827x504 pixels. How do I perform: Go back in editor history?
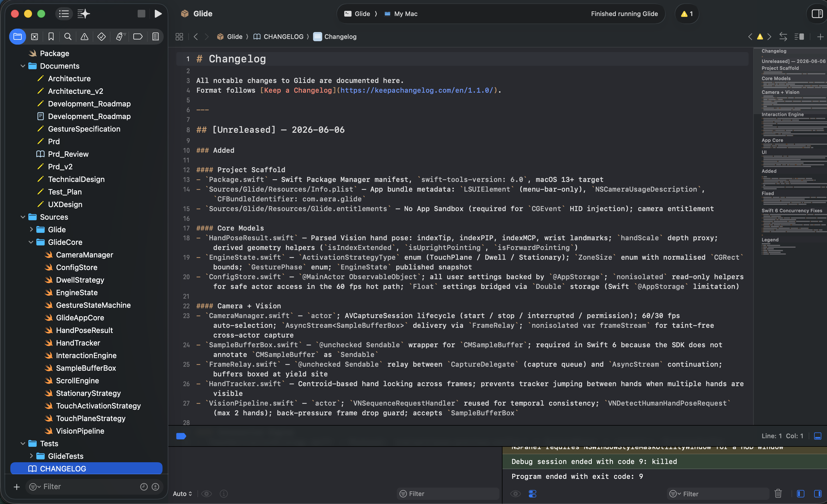[196, 37]
